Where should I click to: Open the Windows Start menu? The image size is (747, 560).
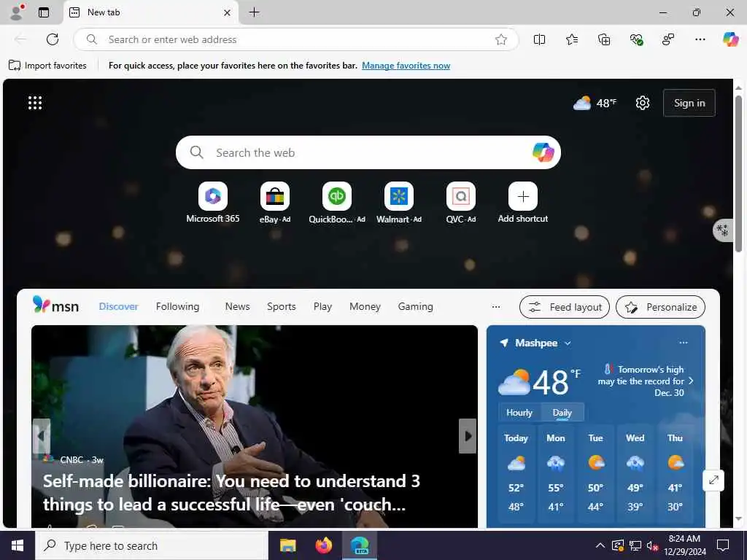tap(18, 545)
